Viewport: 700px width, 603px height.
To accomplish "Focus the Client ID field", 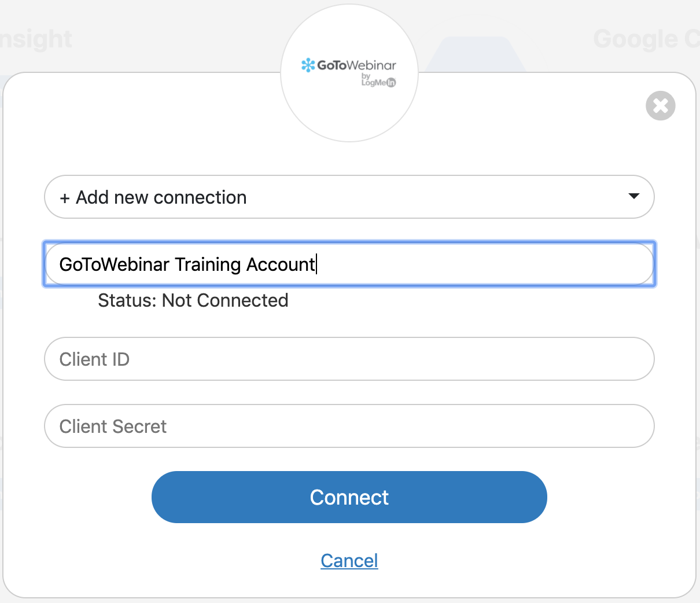I will [349, 359].
